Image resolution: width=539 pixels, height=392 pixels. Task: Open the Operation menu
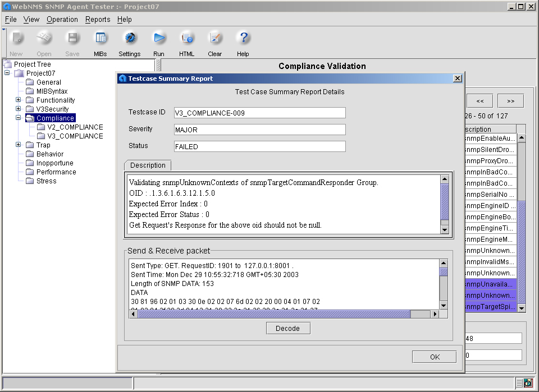[62, 20]
